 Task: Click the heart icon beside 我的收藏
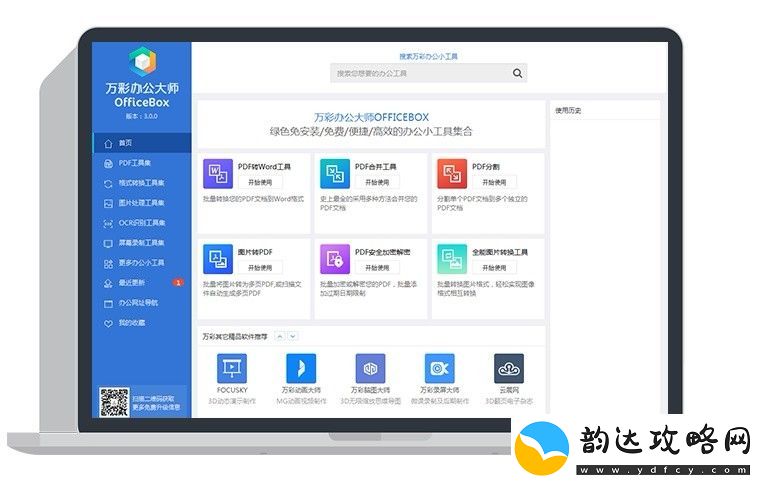108,323
